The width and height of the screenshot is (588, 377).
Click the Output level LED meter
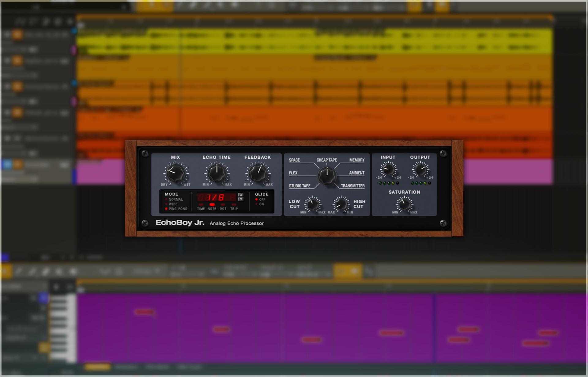[x=421, y=183]
